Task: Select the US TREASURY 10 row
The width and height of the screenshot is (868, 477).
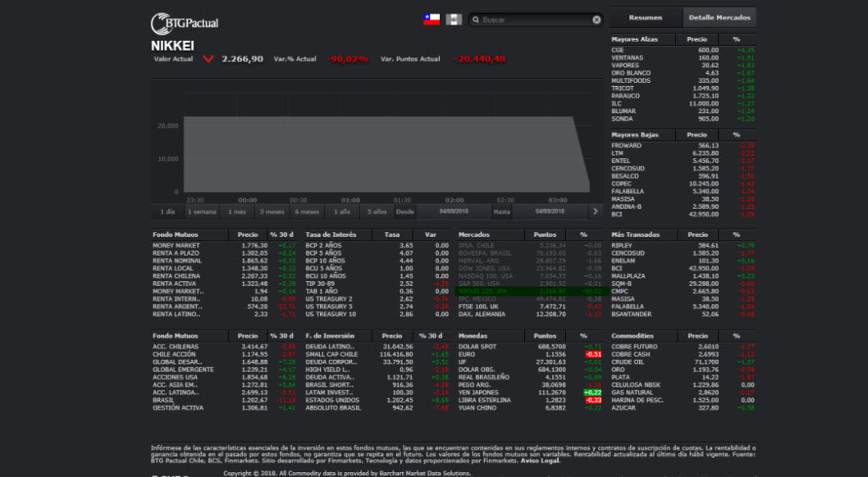Action: [x=377, y=314]
